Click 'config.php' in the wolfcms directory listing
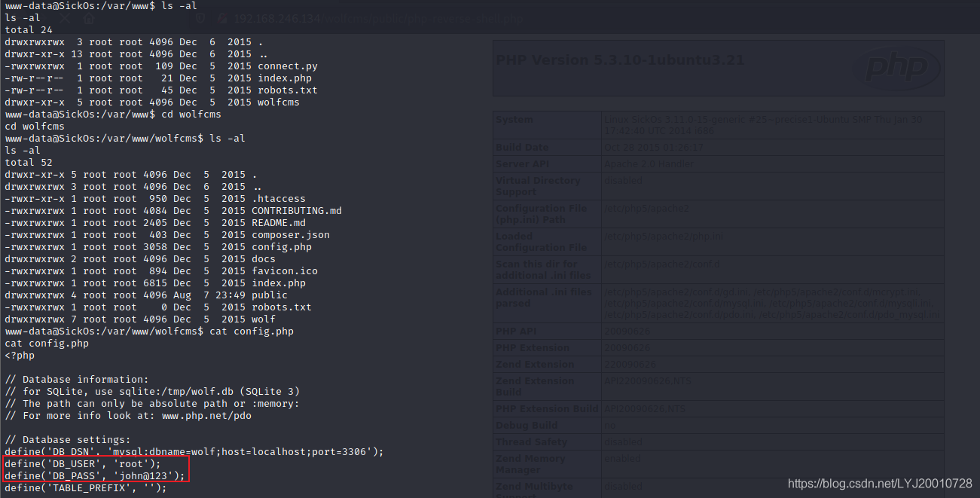Screen dimensions: 980x498 pos(282,247)
